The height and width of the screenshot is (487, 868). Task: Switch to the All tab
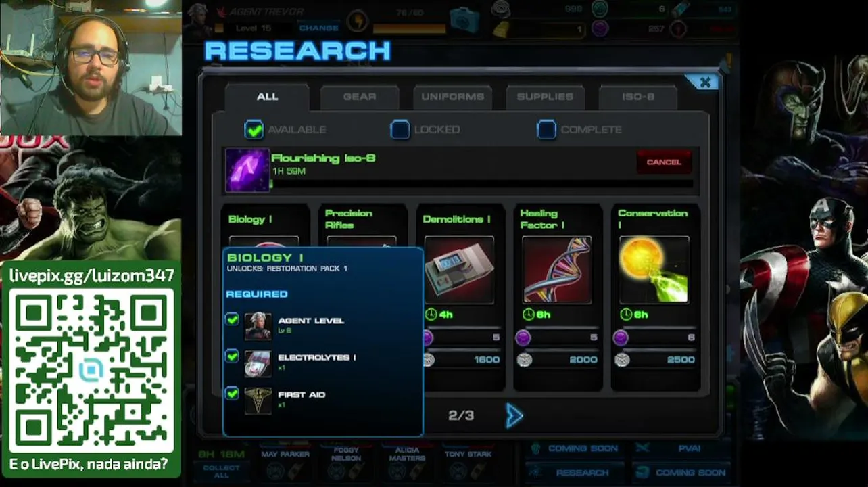point(267,97)
